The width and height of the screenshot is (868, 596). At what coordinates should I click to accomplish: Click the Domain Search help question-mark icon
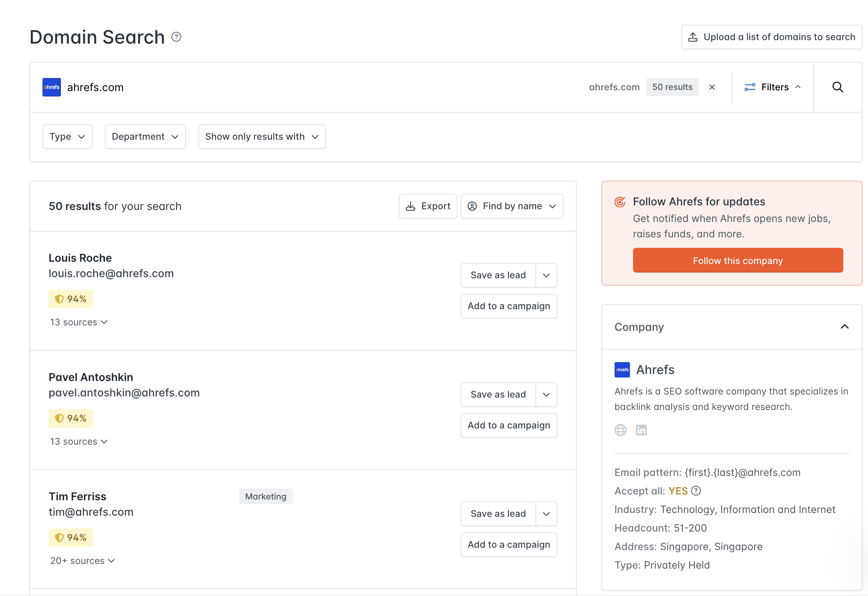tap(176, 37)
